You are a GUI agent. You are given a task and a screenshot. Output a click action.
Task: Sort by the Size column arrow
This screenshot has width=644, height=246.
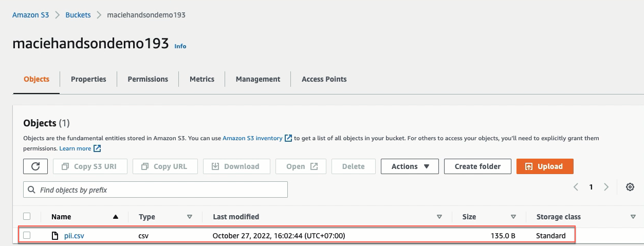513,217
